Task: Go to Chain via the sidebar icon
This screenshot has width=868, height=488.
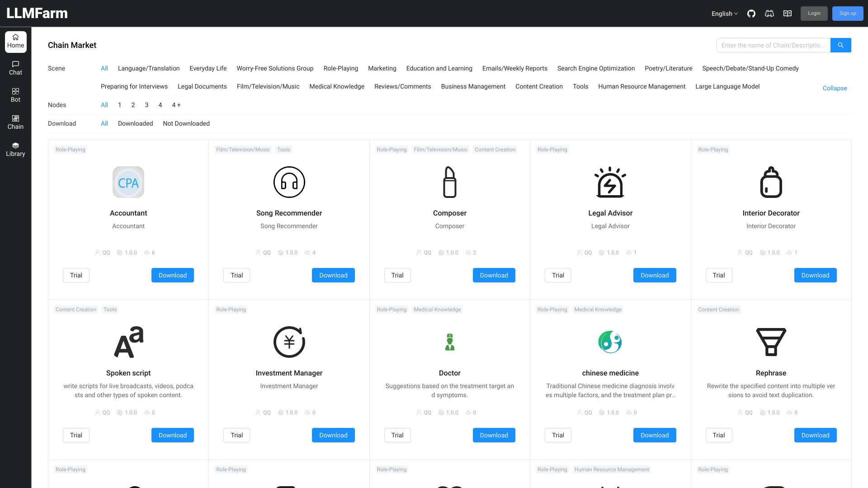Action: [x=15, y=122]
